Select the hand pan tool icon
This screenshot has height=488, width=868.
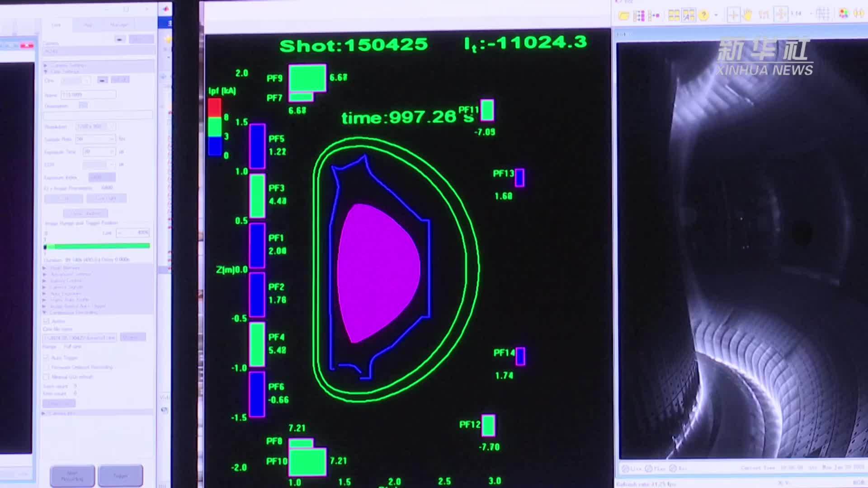748,15
